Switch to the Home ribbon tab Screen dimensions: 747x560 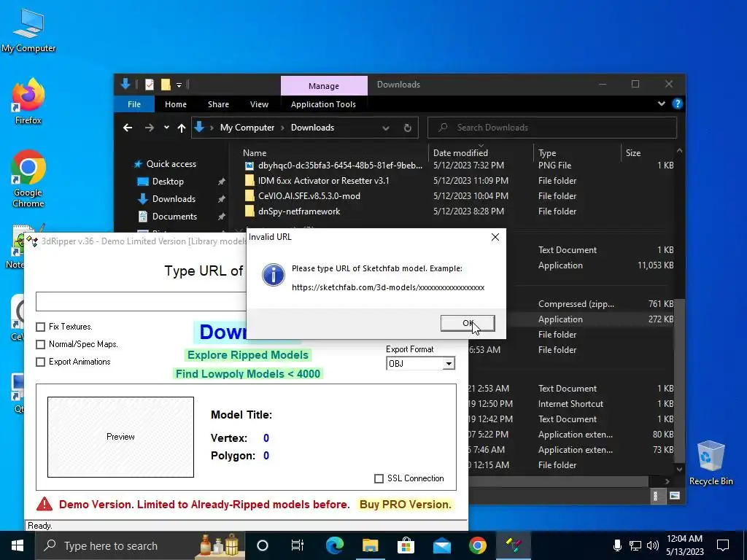[x=176, y=104]
